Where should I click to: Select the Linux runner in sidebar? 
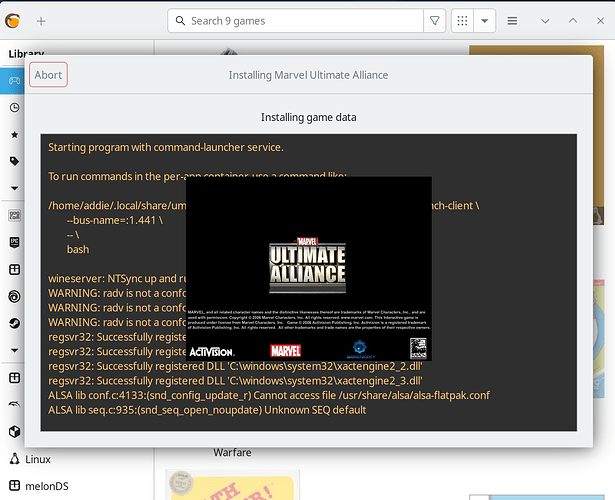point(30,459)
